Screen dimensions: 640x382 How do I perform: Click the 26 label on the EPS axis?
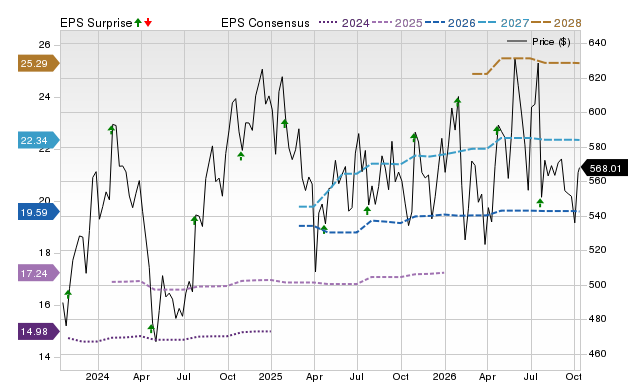(44, 44)
